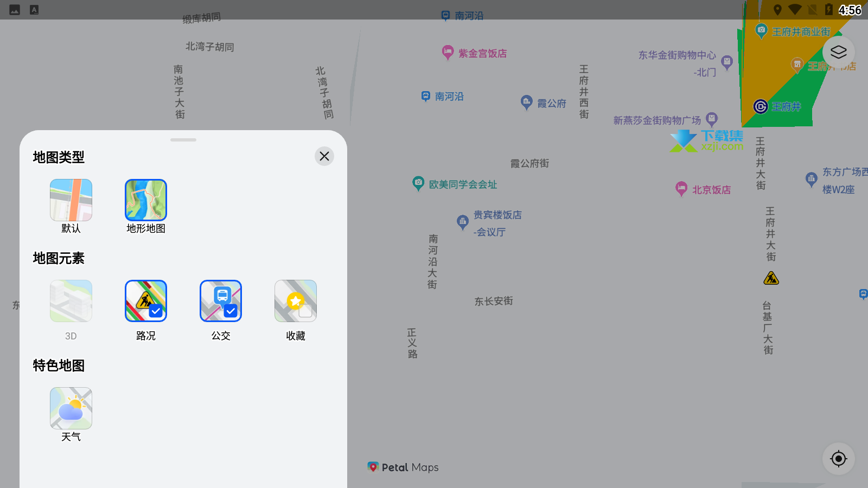Screen dimensions: 868x488
Task: Enable the 3D map element
Action: [71, 301]
